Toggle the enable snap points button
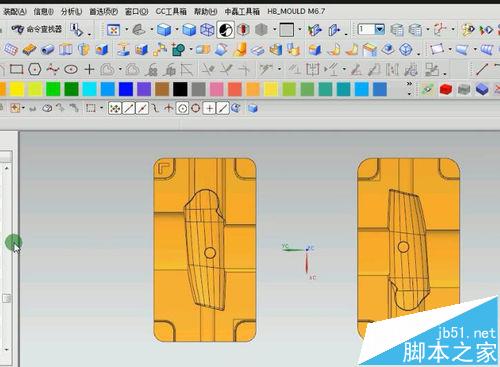Image resolution: width=500 pixels, height=367 pixels. coord(115,108)
